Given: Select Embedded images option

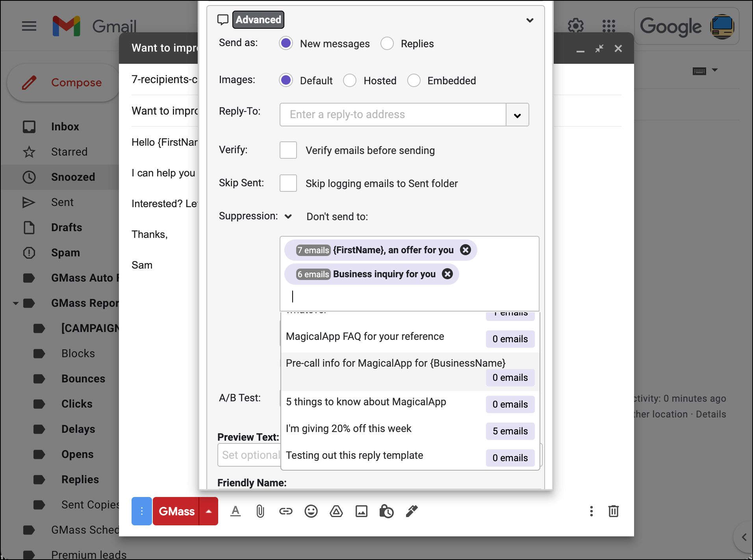Looking at the screenshot, I should 414,80.
